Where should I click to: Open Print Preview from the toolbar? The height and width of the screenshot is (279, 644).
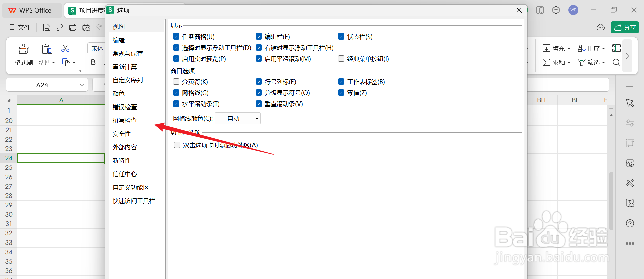[x=86, y=27]
